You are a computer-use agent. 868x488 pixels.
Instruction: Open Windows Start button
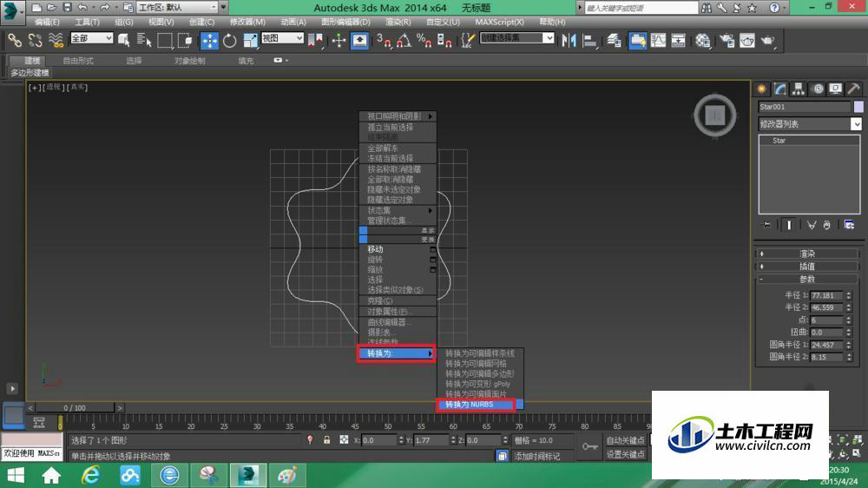coord(16,476)
